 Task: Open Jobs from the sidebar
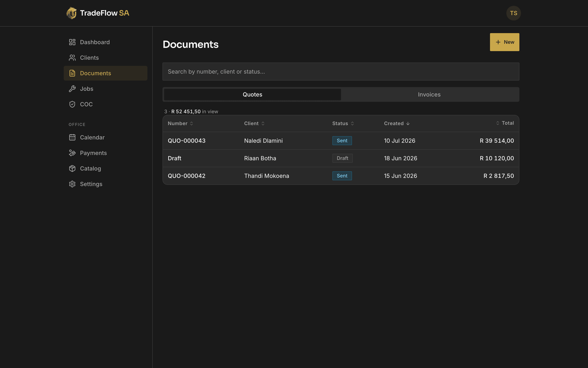(105, 89)
